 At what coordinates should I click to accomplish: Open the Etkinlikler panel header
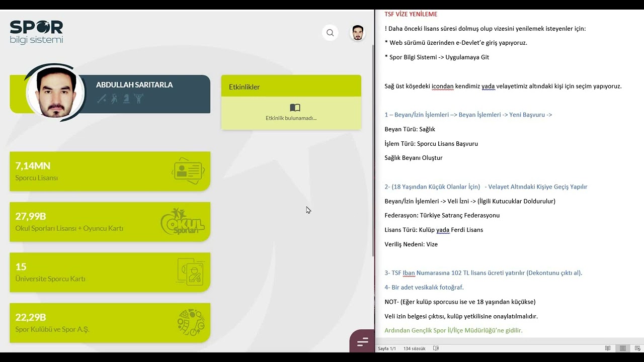291,86
